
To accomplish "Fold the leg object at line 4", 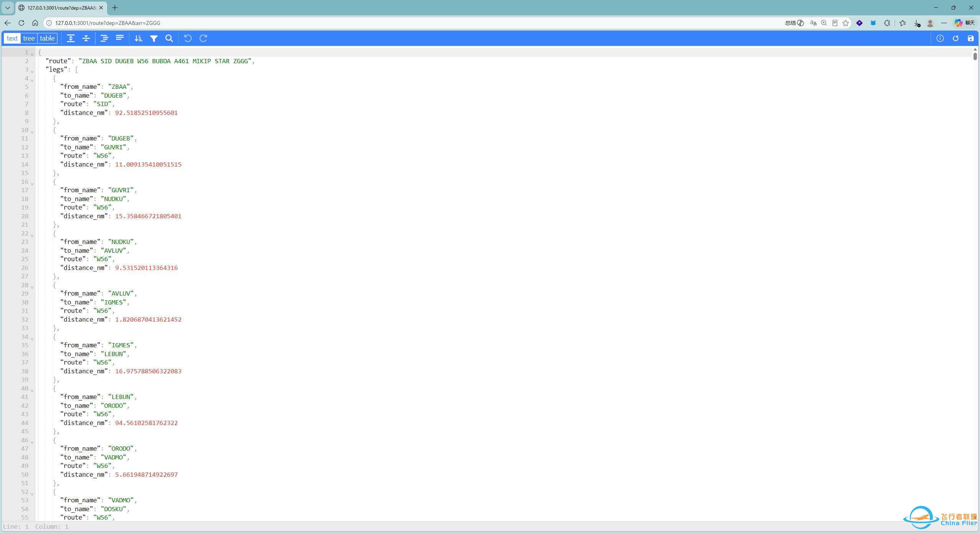I will (x=32, y=80).
